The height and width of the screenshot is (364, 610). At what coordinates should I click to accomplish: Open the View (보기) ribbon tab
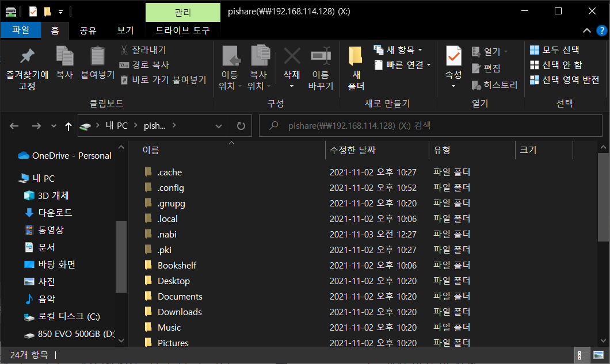click(x=125, y=30)
